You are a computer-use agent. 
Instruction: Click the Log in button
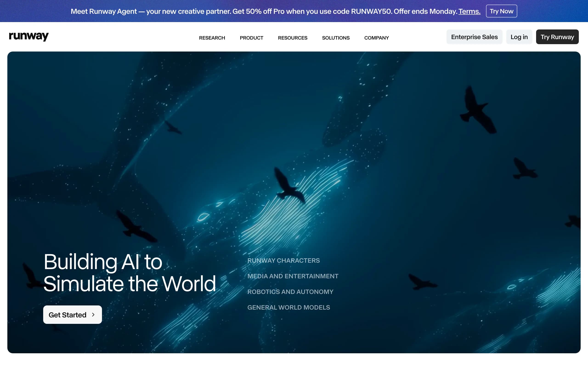(519, 37)
